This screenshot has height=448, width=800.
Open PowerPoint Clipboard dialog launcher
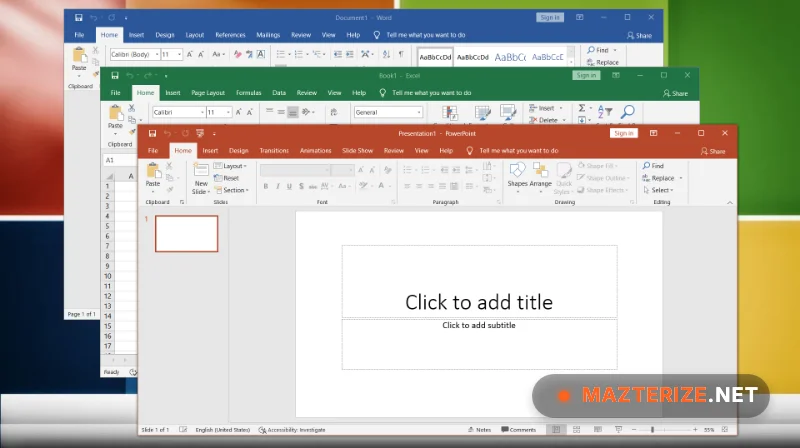pyautogui.click(x=182, y=203)
